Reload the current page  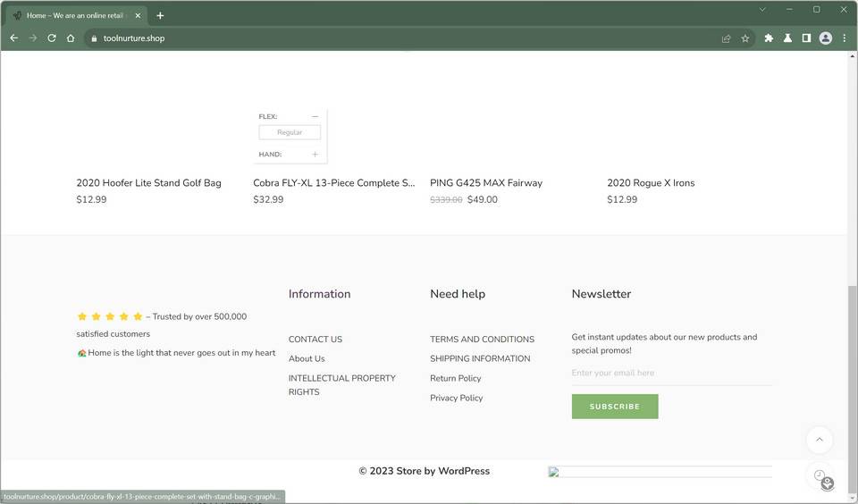[52, 38]
